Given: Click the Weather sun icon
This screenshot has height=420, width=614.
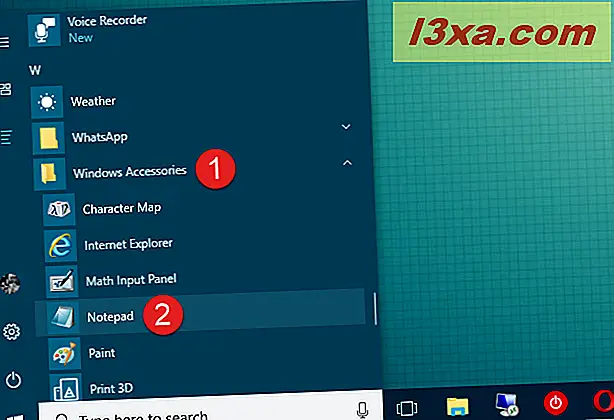Looking at the screenshot, I should [47, 102].
